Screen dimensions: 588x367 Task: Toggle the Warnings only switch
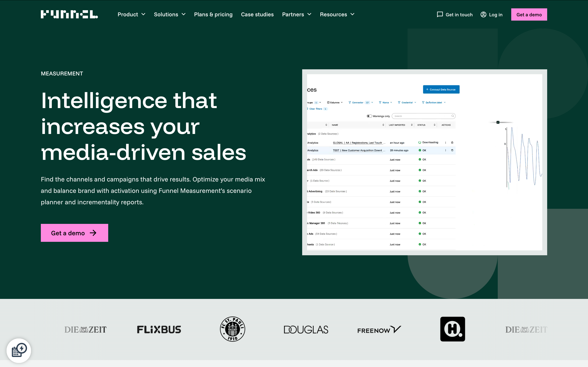click(369, 116)
